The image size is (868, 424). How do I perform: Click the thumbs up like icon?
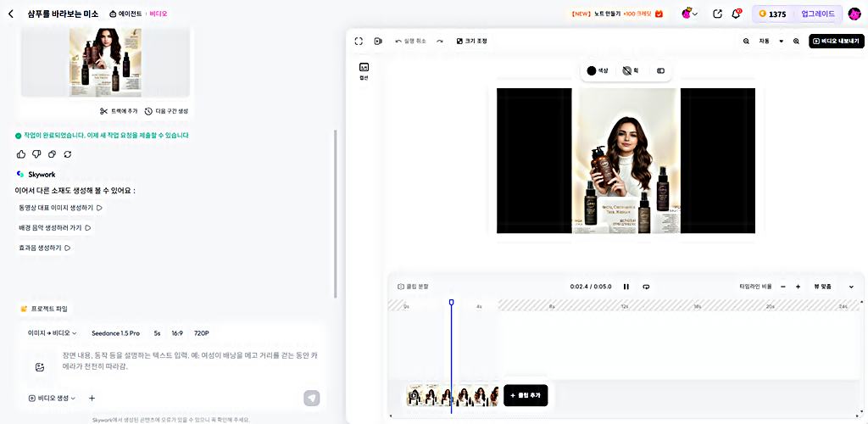pyautogui.click(x=21, y=153)
